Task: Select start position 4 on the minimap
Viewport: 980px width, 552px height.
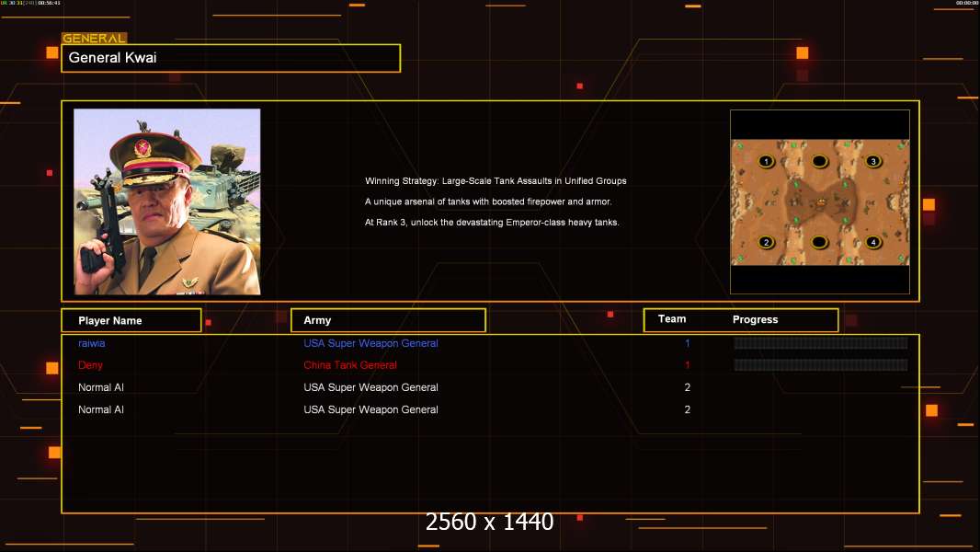Action: pyautogui.click(x=873, y=242)
